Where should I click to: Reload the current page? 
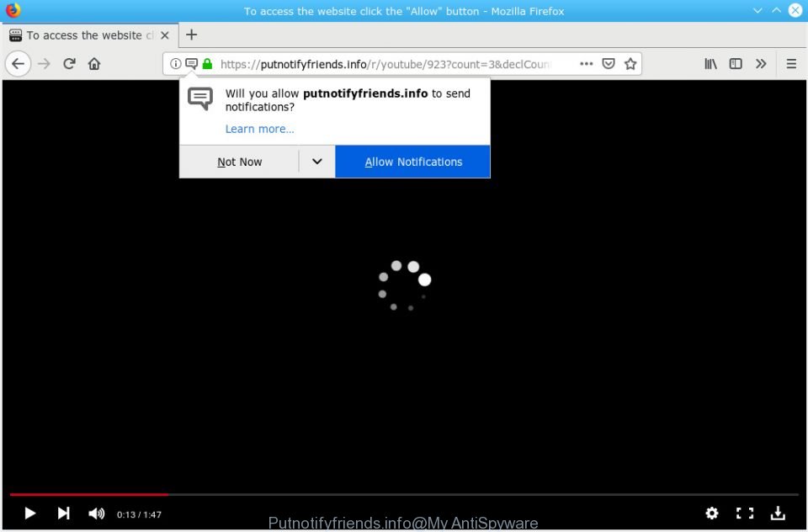click(70, 64)
